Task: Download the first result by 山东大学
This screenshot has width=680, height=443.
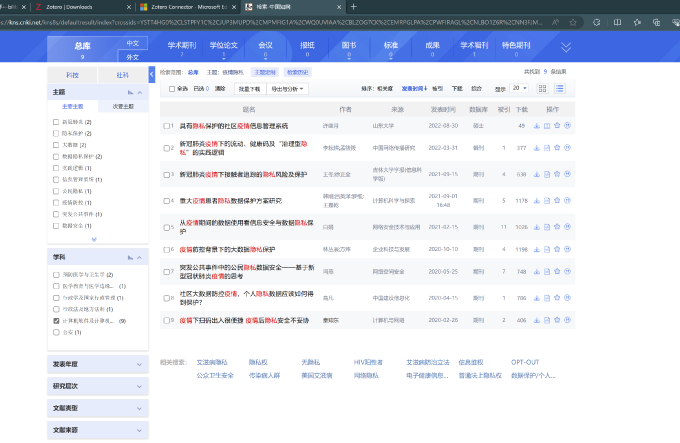Action: click(x=536, y=126)
